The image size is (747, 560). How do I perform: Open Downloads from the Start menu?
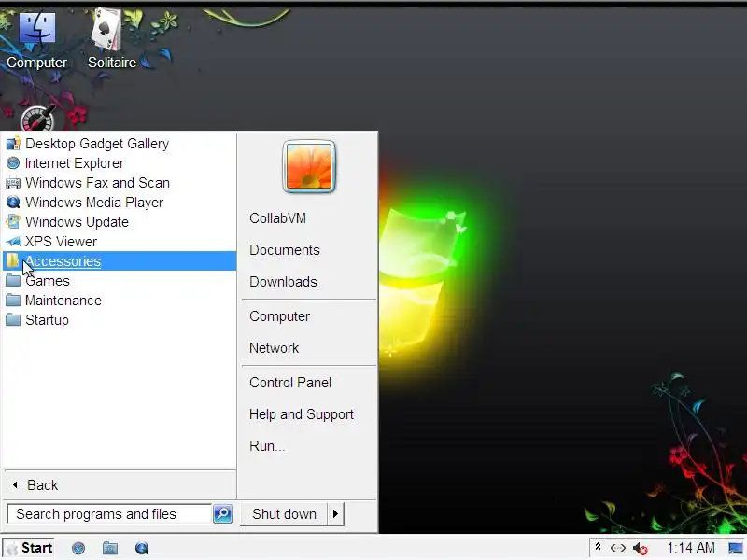(x=283, y=282)
